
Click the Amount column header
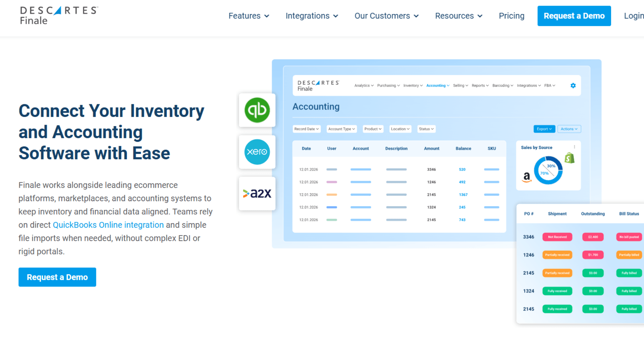click(432, 148)
